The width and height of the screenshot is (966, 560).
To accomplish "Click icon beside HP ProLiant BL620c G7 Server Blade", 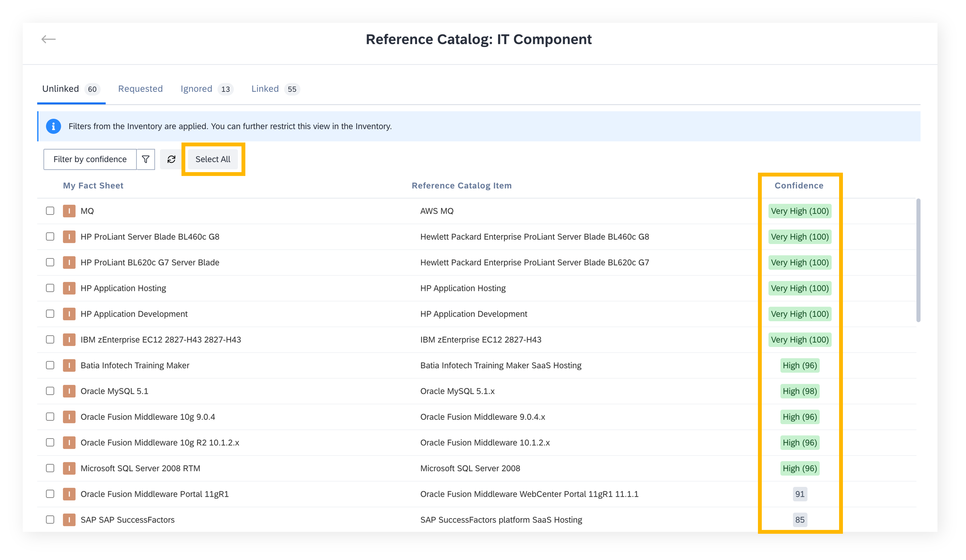I will click(x=69, y=262).
